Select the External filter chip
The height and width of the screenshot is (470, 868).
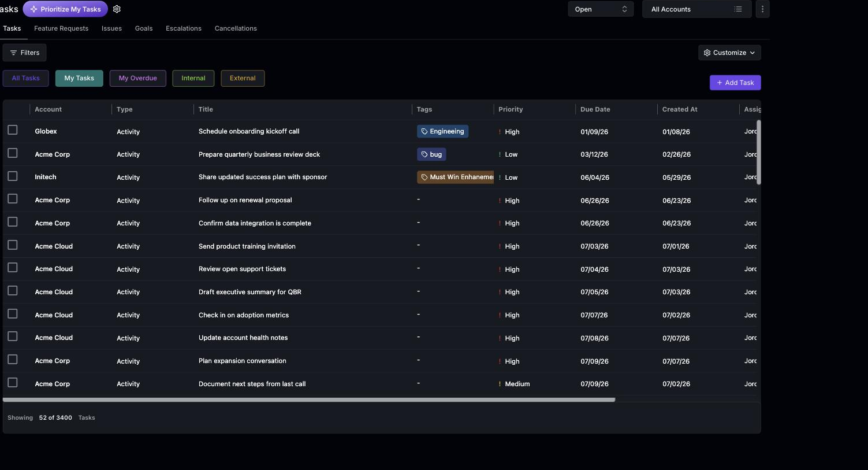click(x=243, y=78)
